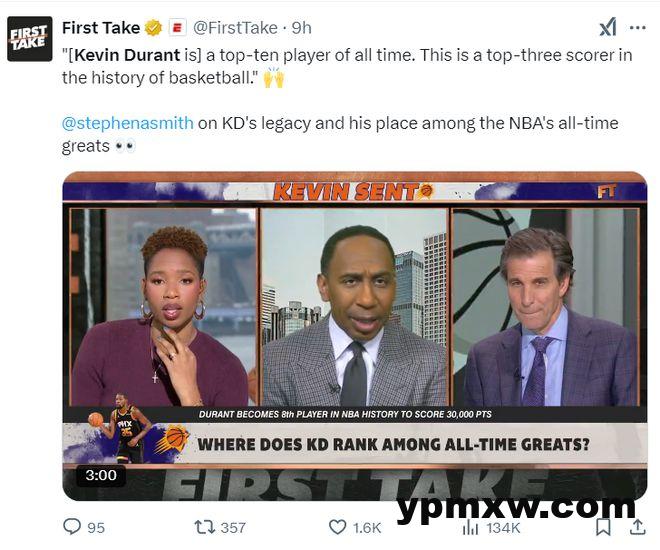Click the 1.6K likes count
This screenshot has height=550, width=660.
click(x=367, y=528)
